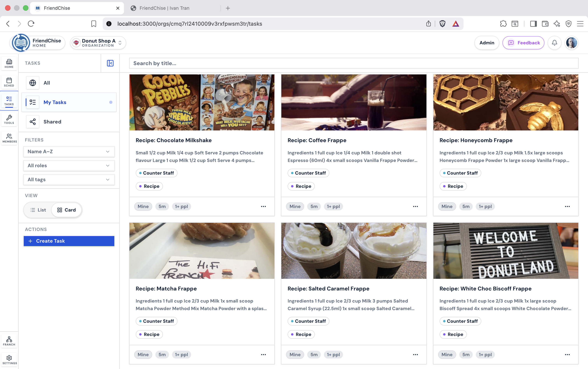This screenshot has height=369, width=588.
Task: Open more options for Salted Caramel Frappe card
Action: (x=416, y=355)
